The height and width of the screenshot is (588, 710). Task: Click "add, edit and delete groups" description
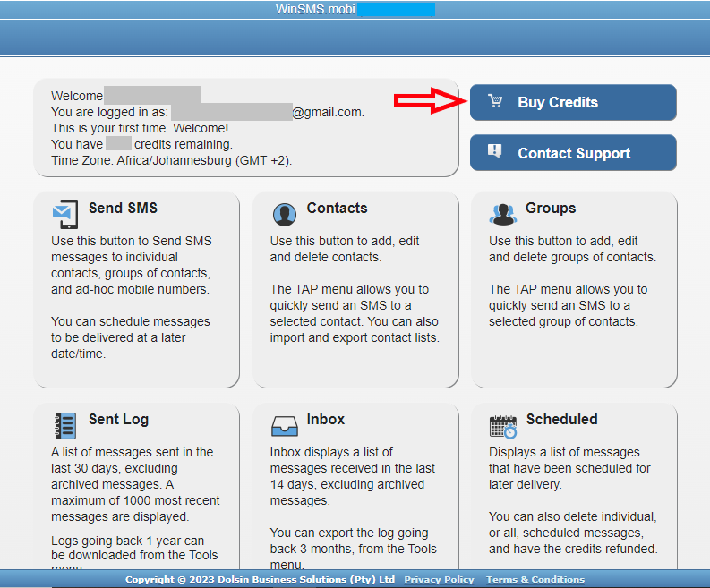click(572, 249)
